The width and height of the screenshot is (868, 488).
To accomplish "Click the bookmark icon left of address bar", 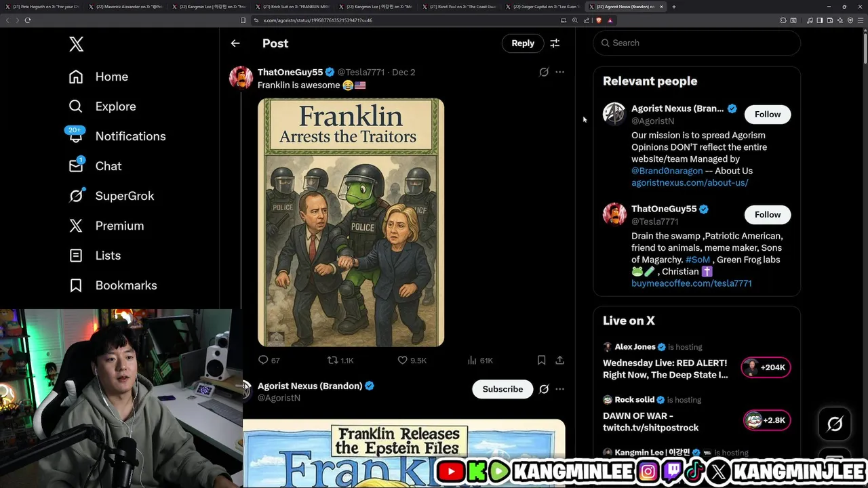I will point(243,20).
